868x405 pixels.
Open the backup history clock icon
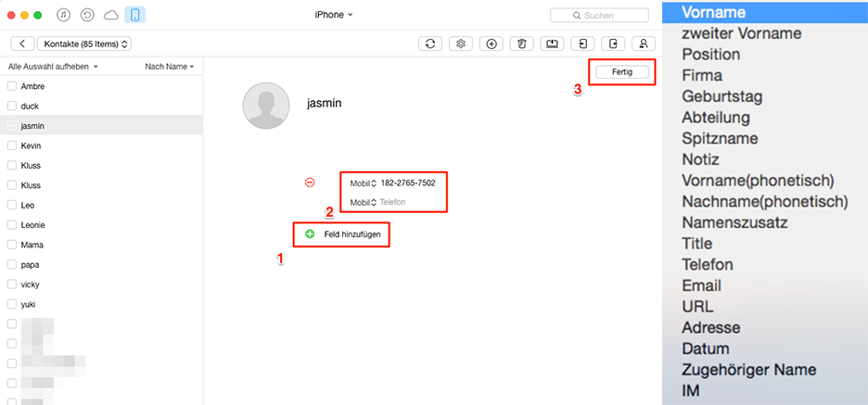pyautogui.click(x=87, y=15)
